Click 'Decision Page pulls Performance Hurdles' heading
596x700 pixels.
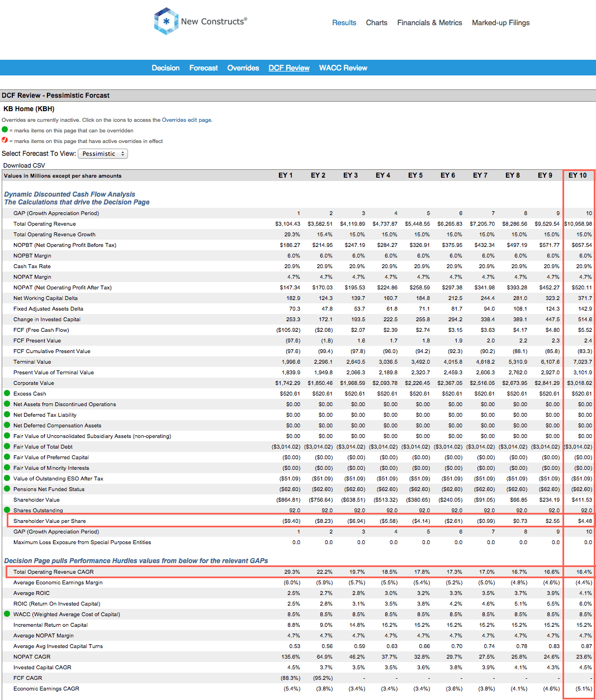[x=136, y=561]
